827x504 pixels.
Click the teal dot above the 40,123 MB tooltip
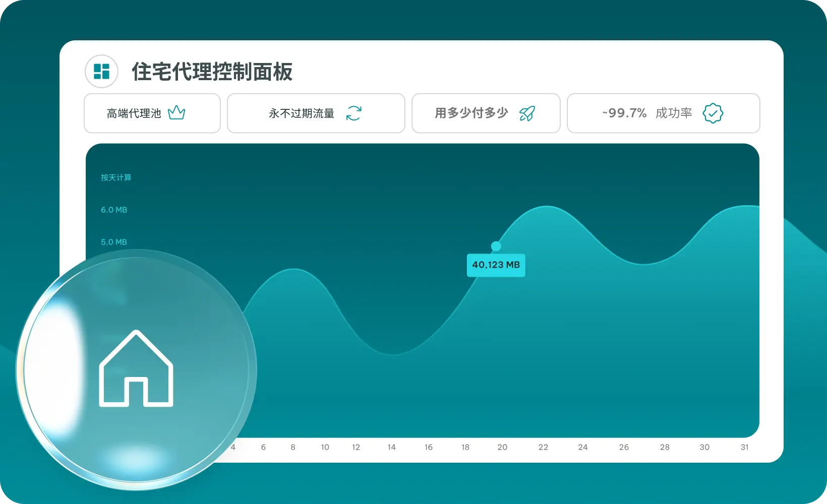[x=496, y=245]
